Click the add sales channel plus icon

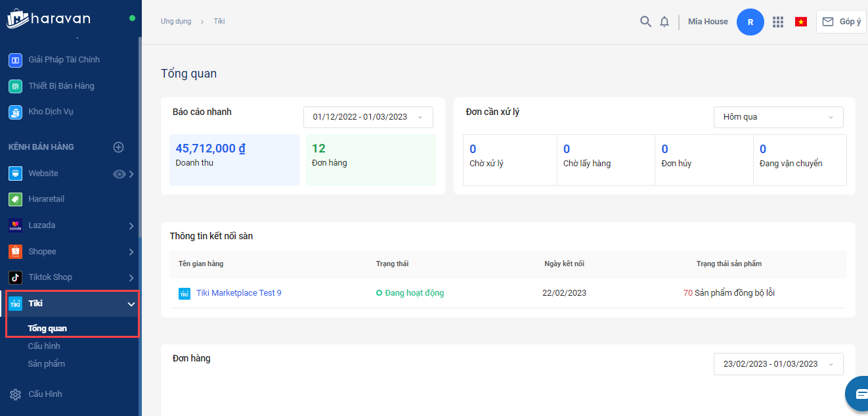[x=119, y=147]
